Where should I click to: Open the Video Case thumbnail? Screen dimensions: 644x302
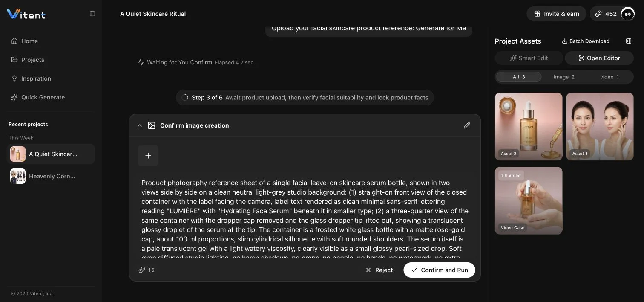(529, 200)
